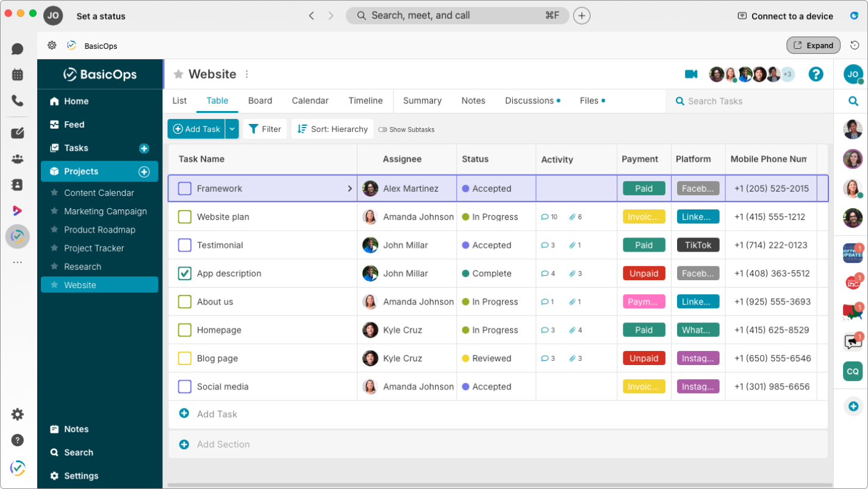
Task: Click the refresh history icon next to Expand
Action: pos(855,45)
